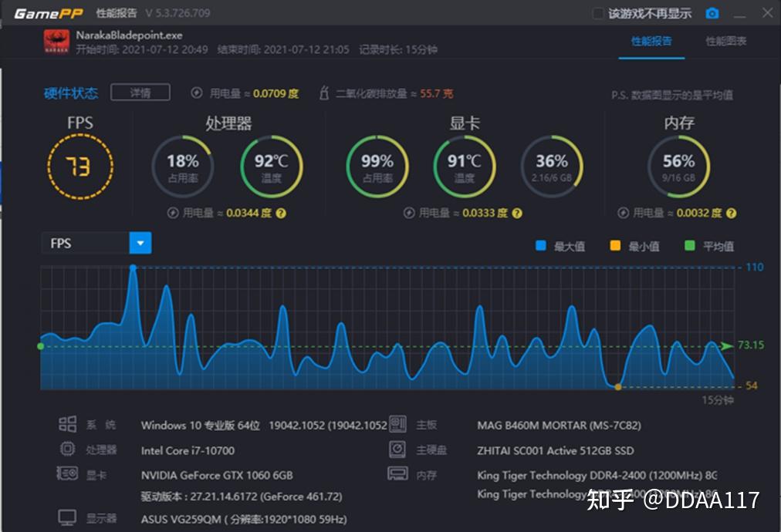Open the 性能图表 tab

tap(725, 42)
